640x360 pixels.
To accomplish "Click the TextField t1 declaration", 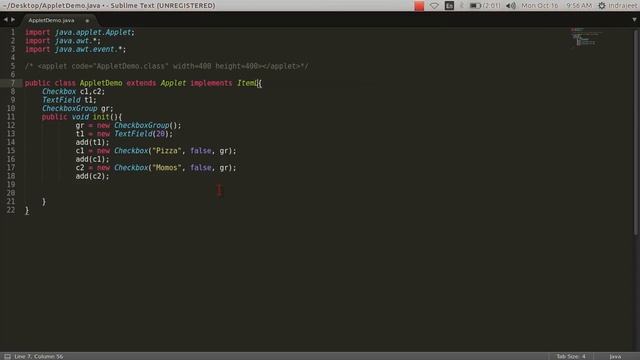I will point(69,100).
